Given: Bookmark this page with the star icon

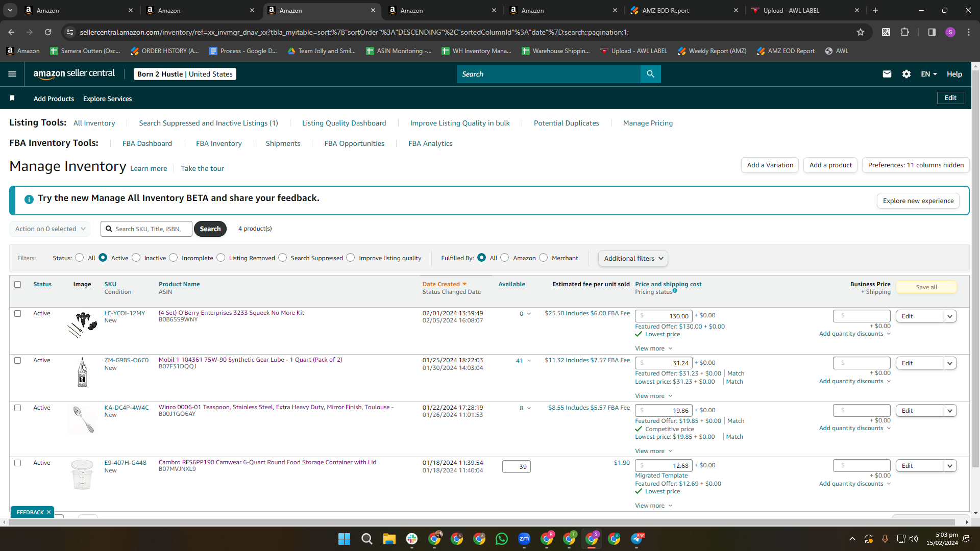Looking at the screenshot, I should [861, 32].
